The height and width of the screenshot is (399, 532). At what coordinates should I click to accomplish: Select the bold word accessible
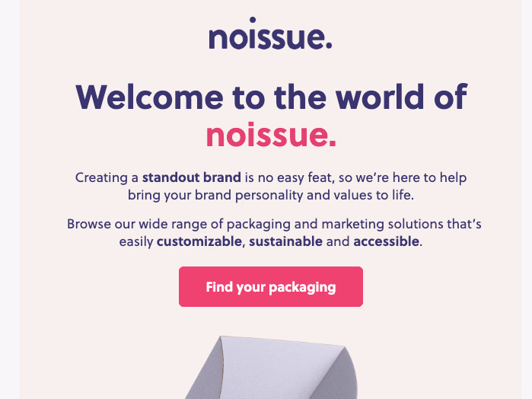click(x=386, y=242)
